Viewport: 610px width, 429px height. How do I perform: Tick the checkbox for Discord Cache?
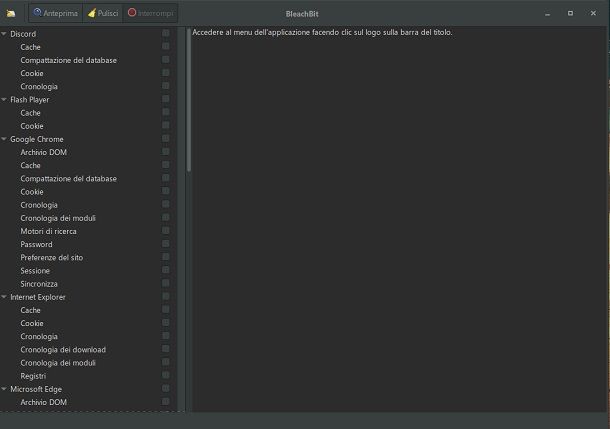pyautogui.click(x=166, y=46)
